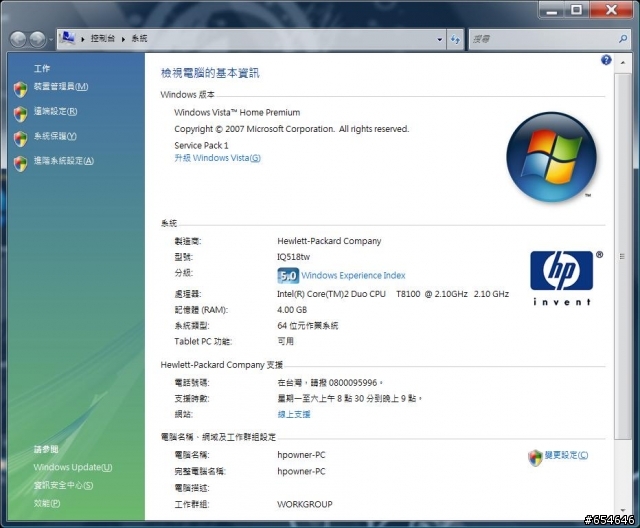Viewport: 640px width, 528px height.
Task: Click the model value IQ518tw
Action: 293,257
